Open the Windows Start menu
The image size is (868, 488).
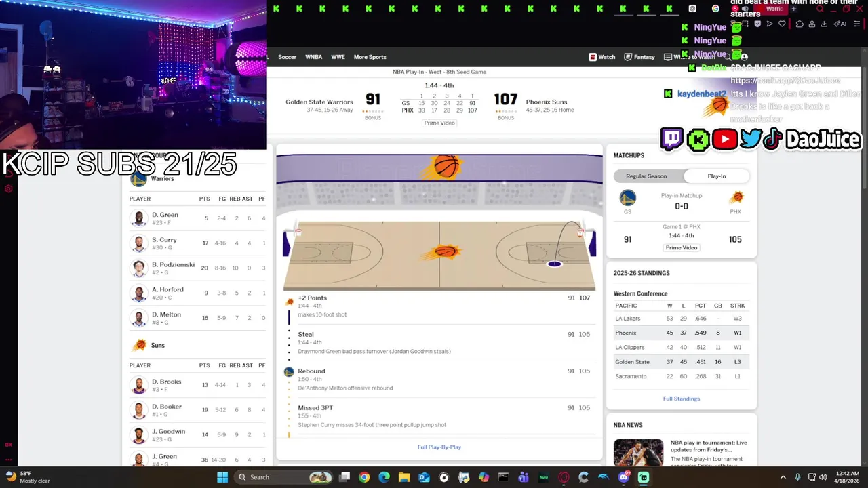(x=222, y=477)
